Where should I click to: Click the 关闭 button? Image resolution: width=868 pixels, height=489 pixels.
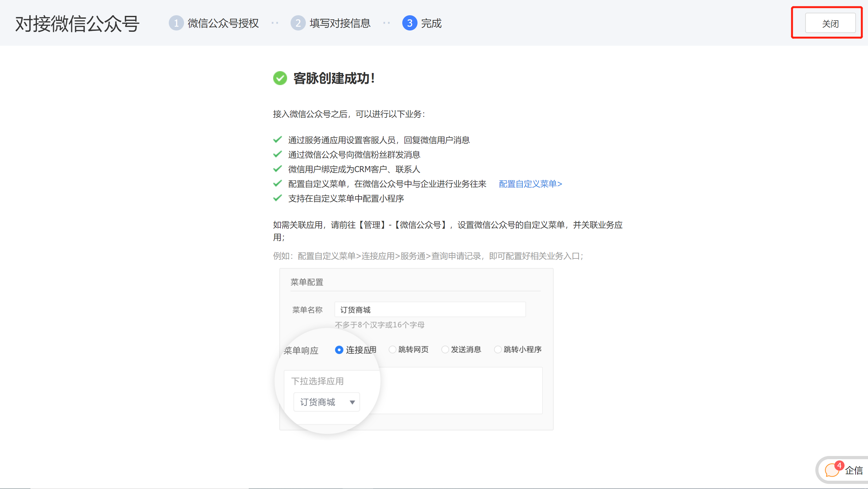coord(830,23)
